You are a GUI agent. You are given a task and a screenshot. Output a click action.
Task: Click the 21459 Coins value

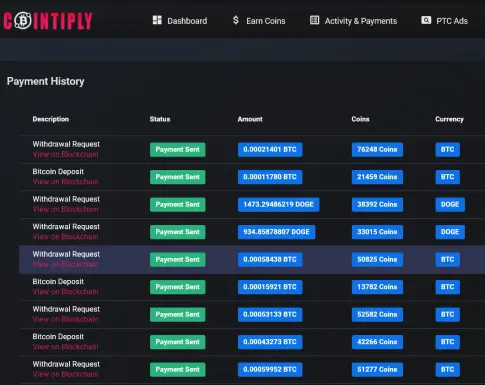[x=377, y=177]
